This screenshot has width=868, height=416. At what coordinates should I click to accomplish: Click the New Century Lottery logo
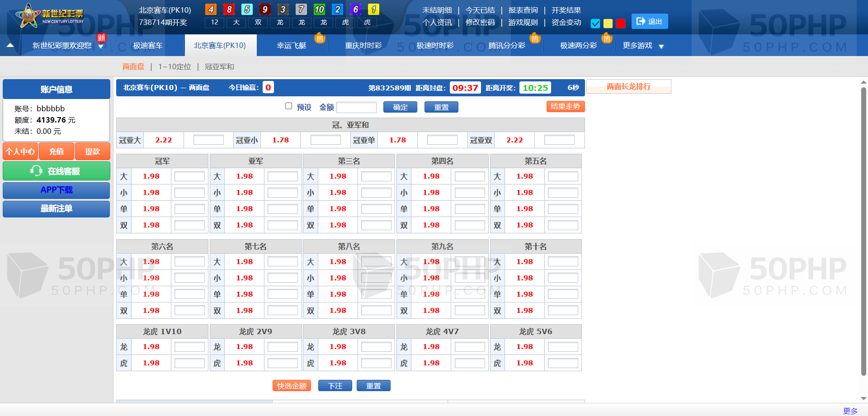click(x=50, y=16)
